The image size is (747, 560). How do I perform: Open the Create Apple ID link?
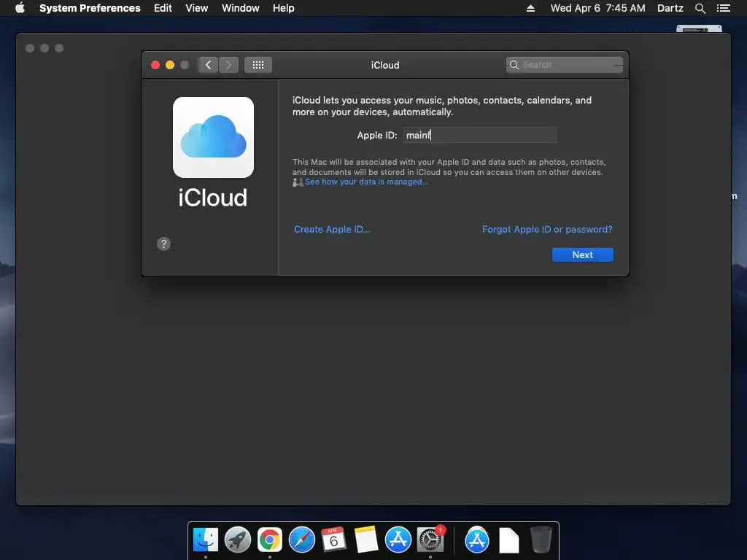[332, 230]
